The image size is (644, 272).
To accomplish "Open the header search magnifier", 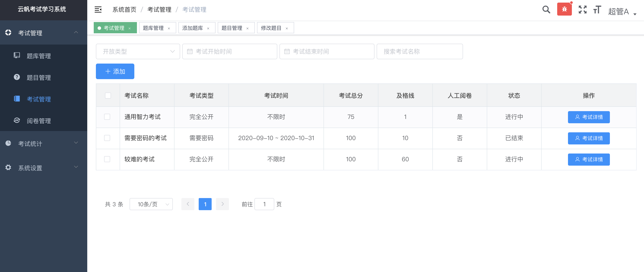I will (546, 10).
